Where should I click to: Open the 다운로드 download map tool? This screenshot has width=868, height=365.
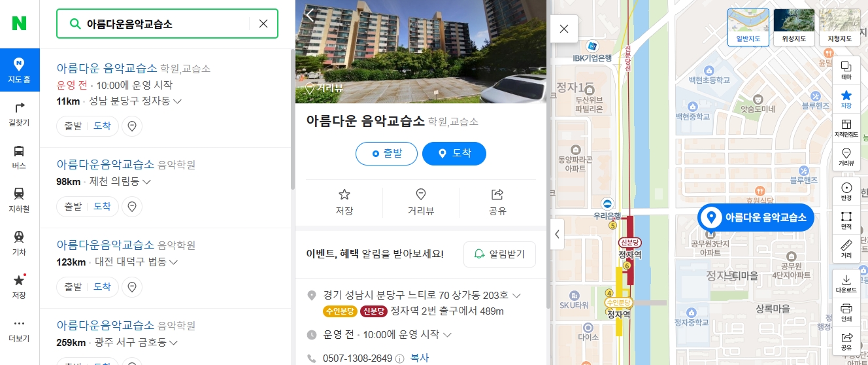[x=846, y=283]
